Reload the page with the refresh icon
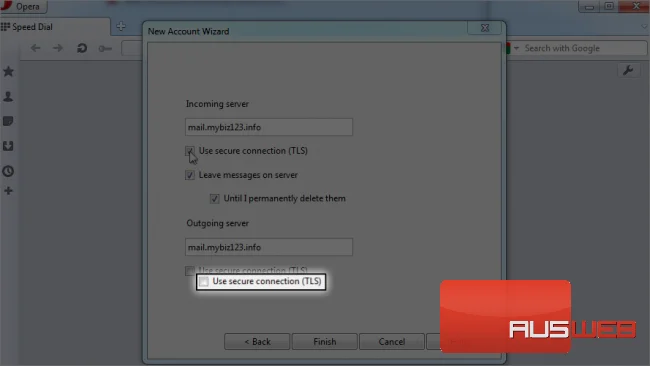The height and width of the screenshot is (366, 650). (x=82, y=48)
